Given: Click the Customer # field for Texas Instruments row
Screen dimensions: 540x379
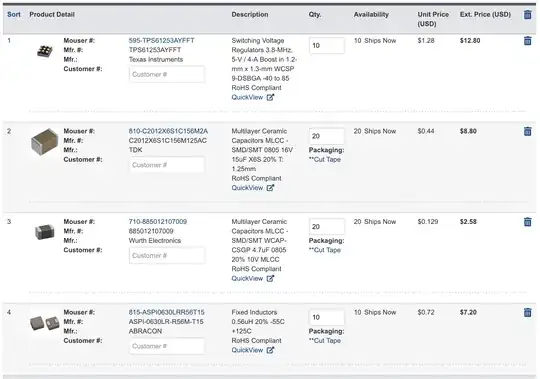Looking at the screenshot, I should (x=167, y=74).
